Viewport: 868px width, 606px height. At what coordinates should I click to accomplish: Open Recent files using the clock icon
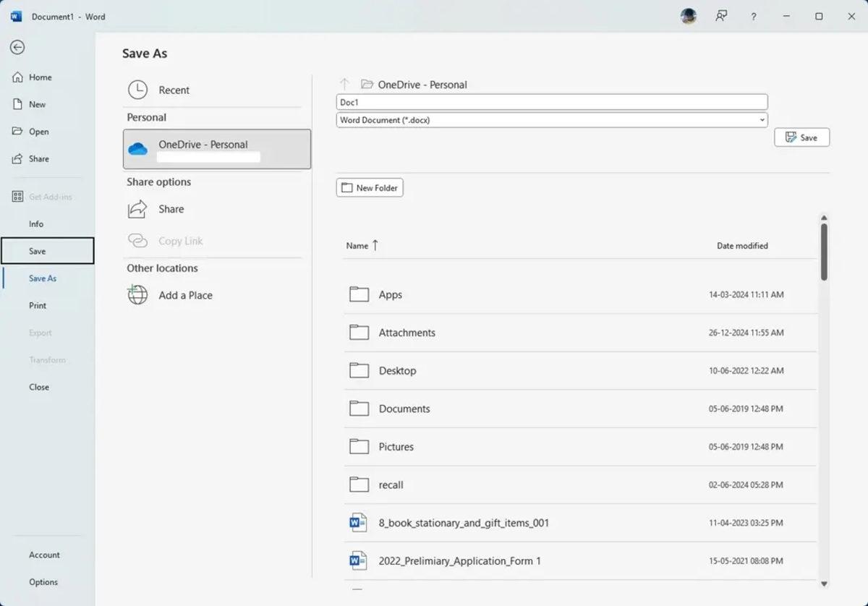click(137, 90)
